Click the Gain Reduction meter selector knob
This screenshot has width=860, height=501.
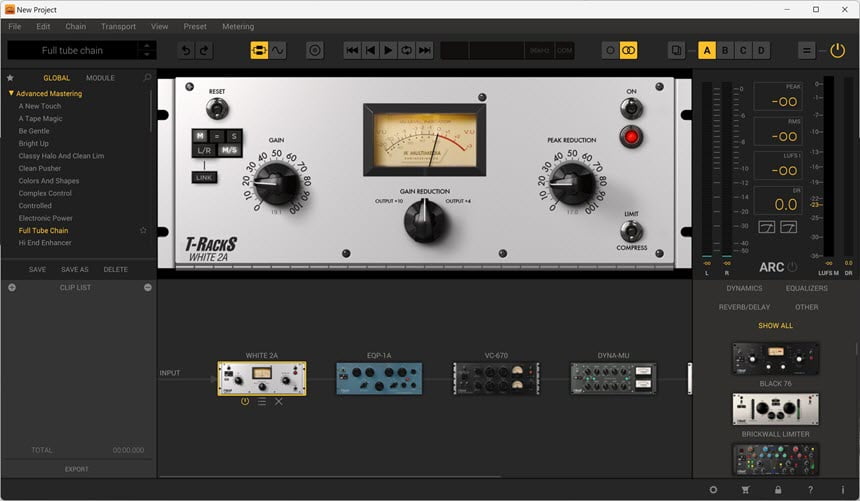click(x=424, y=221)
